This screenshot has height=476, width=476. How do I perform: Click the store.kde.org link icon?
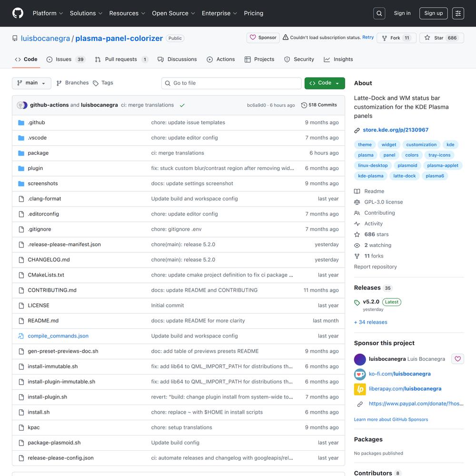[357, 130]
